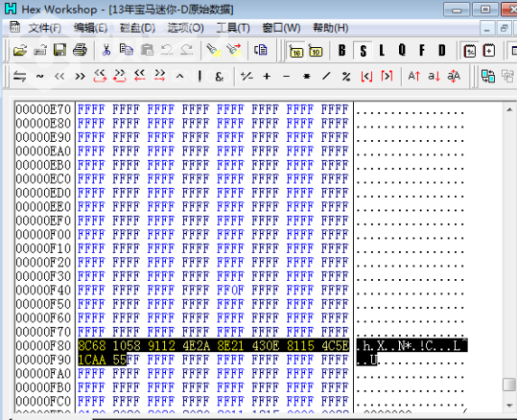Print the document with the printer icon

point(81,50)
